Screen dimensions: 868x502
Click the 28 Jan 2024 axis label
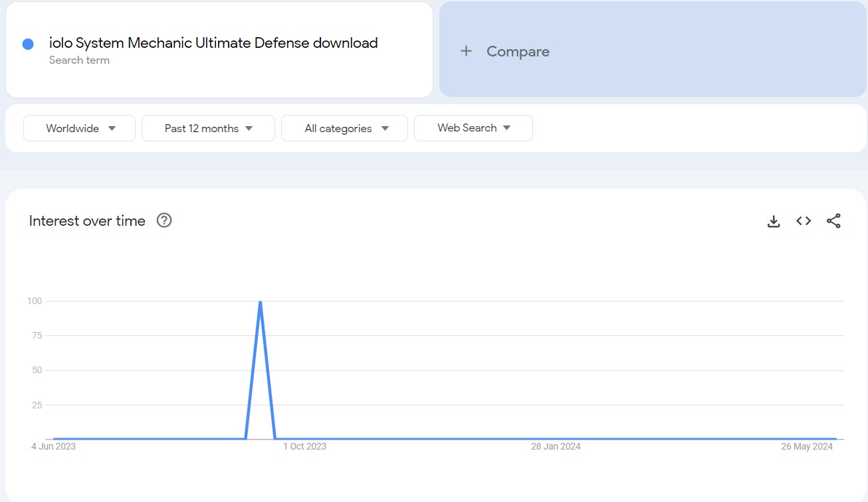tap(556, 446)
